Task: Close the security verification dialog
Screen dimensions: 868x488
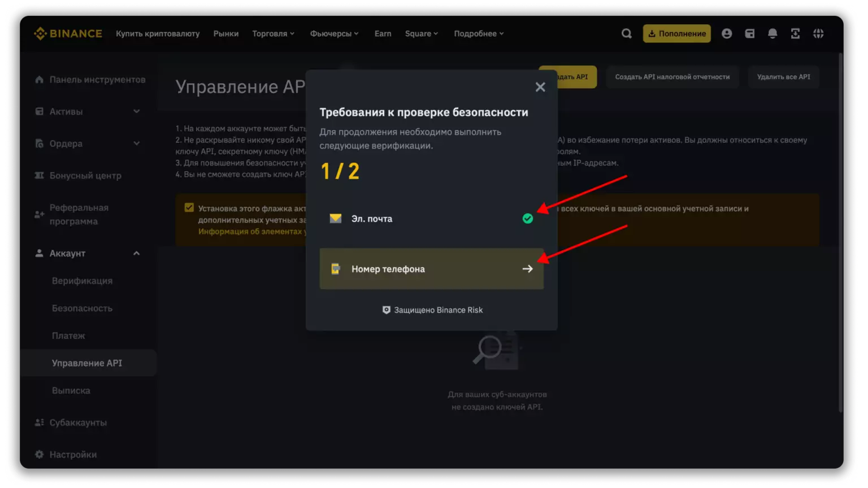Action: coord(540,87)
